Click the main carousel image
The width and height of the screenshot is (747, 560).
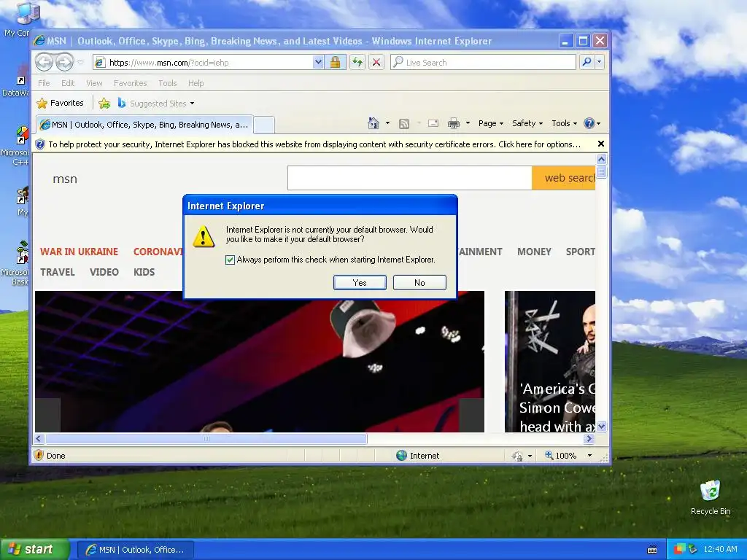pos(260,362)
